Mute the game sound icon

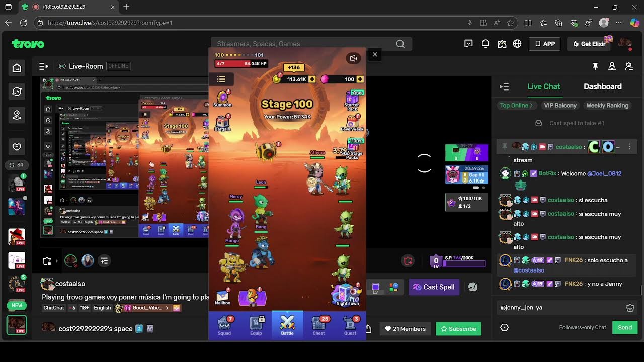[x=353, y=58]
